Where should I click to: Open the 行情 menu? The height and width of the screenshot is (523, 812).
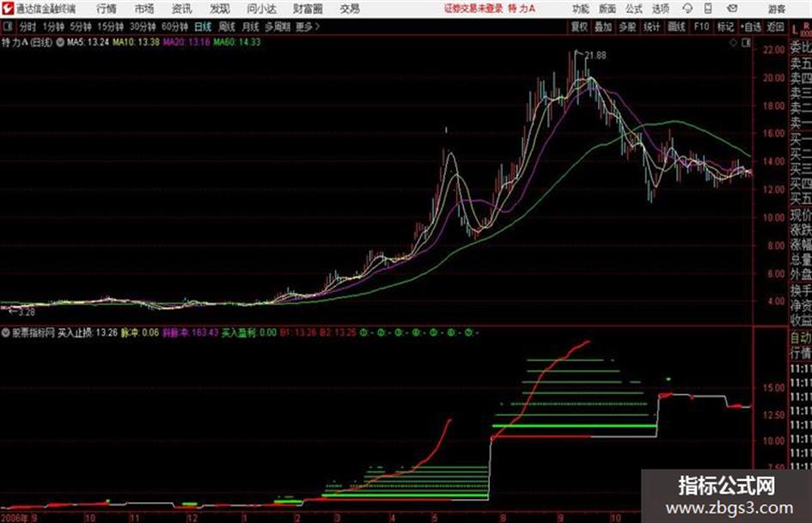pyautogui.click(x=107, y=9)
